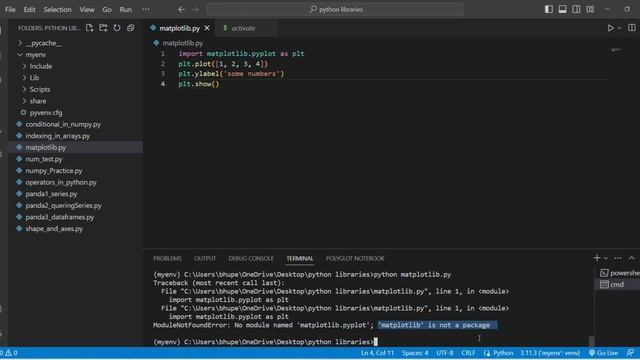Open the View menu
640x360 pixels.
87,9
